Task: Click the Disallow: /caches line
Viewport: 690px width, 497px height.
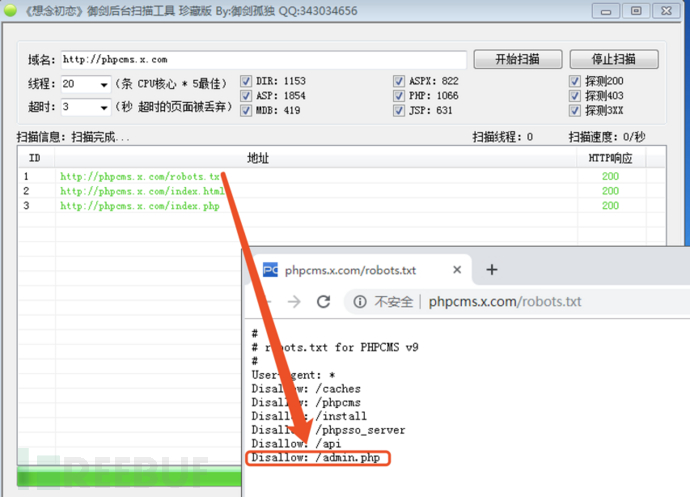Action: [x=306, y=389]
